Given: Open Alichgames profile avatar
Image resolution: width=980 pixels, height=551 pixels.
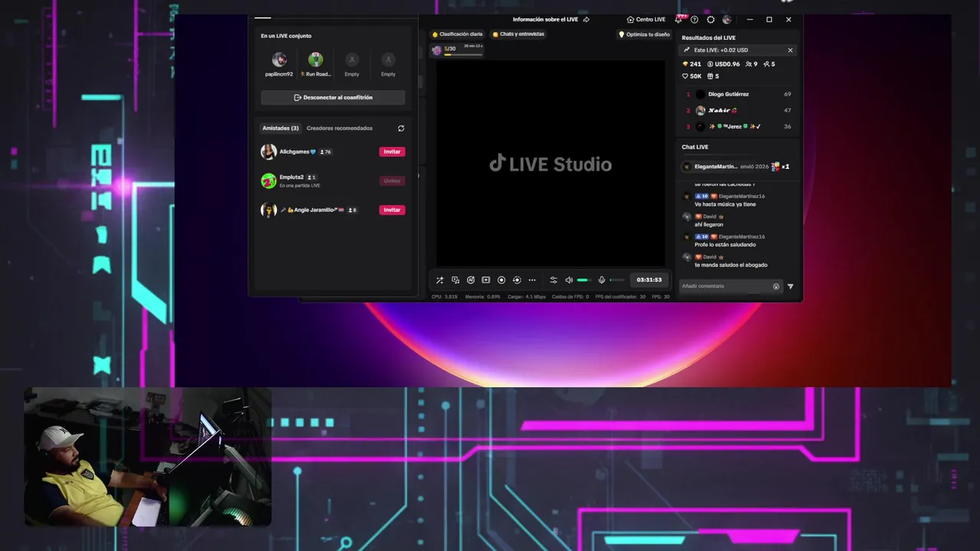Looking at the screenshot, I should click(269, 152).
